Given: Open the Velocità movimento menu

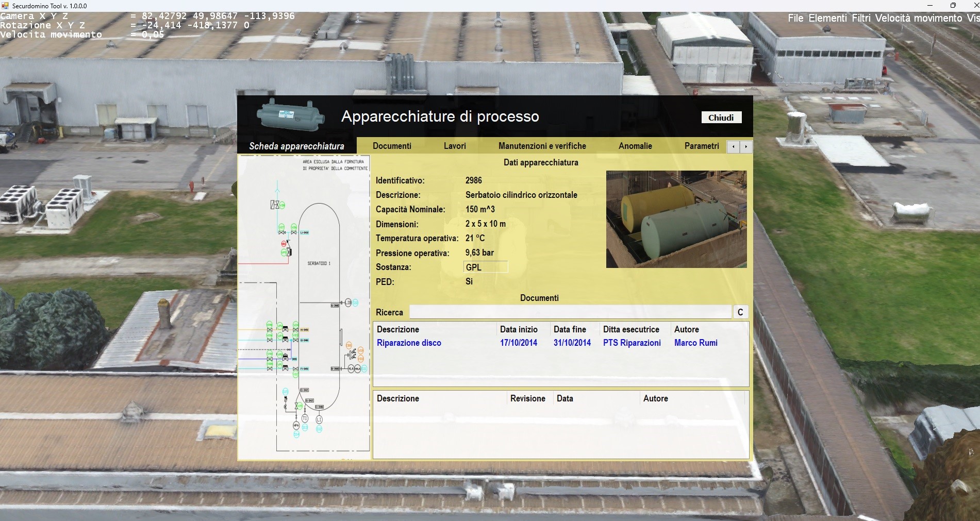Looking at the screenshot, I should click(x=918, y=18).
